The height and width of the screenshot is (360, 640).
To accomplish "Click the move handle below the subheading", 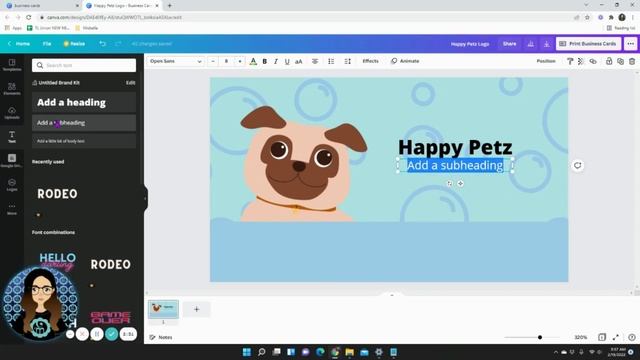I will tap(460, 184).
